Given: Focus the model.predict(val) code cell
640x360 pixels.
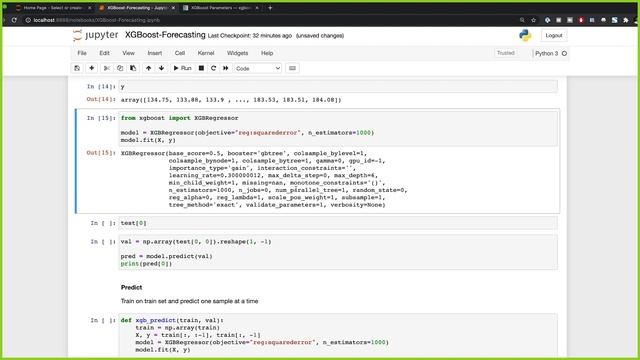Looking at the screenshot, I should point(338,253).
